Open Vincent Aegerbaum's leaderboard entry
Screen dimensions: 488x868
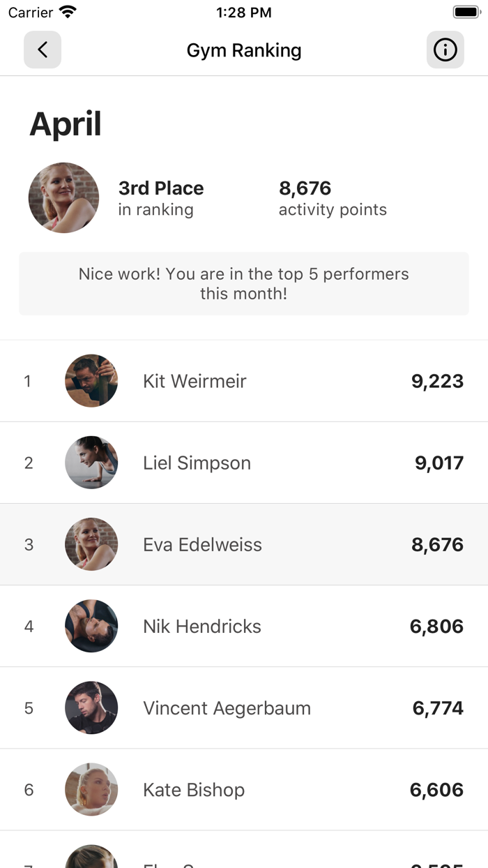244,708
